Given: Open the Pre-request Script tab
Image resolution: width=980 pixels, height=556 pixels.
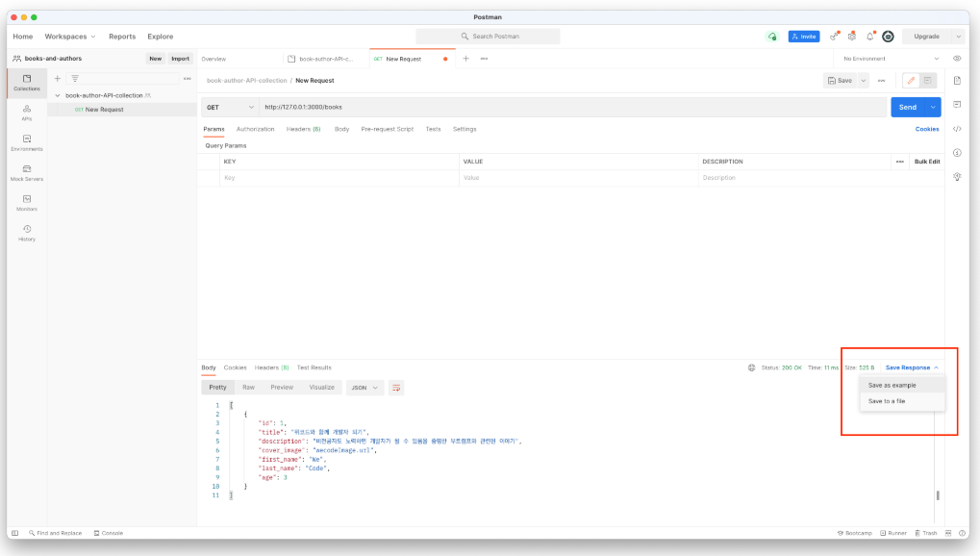Looking at the screenshot, I should click(387, 129).
